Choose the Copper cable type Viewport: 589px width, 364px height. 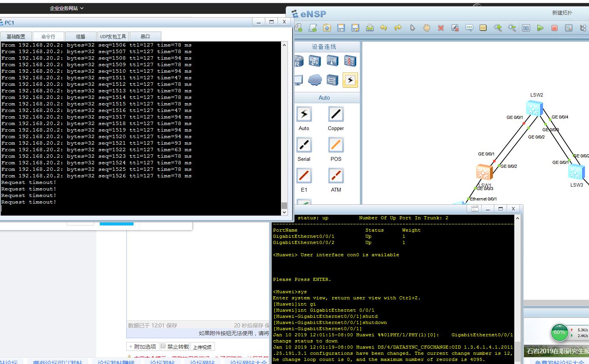tap(336, 114)
